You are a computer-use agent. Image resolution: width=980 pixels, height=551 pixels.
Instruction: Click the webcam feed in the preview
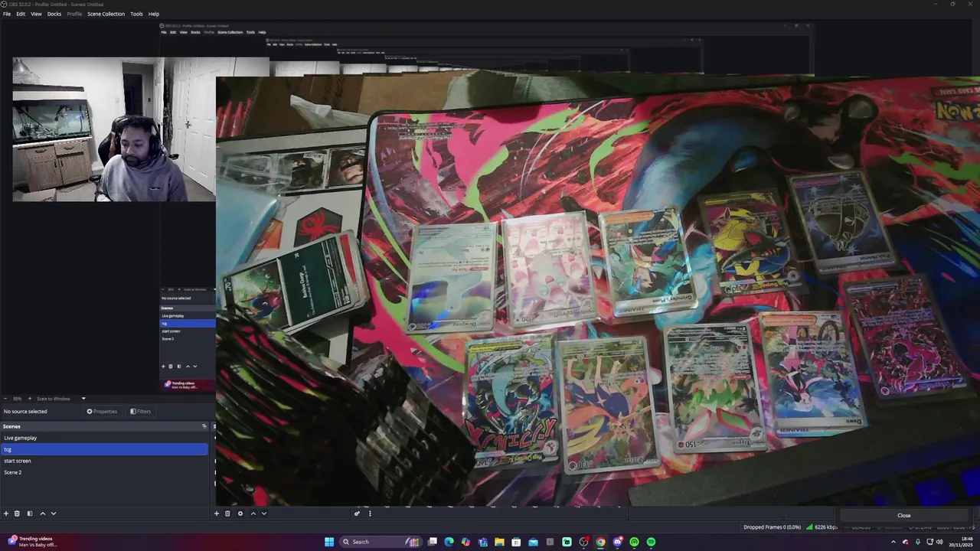pyautogui.click(x=114, y=129)
